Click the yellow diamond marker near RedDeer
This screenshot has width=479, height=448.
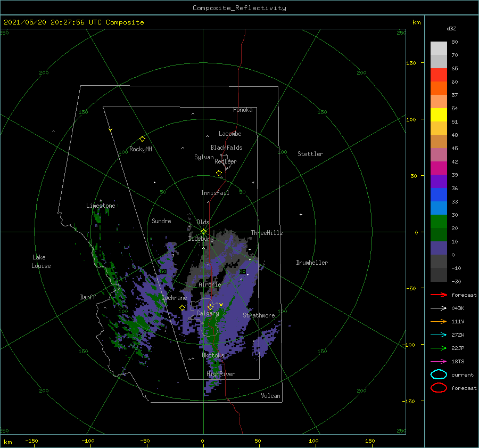click(219, 173)
